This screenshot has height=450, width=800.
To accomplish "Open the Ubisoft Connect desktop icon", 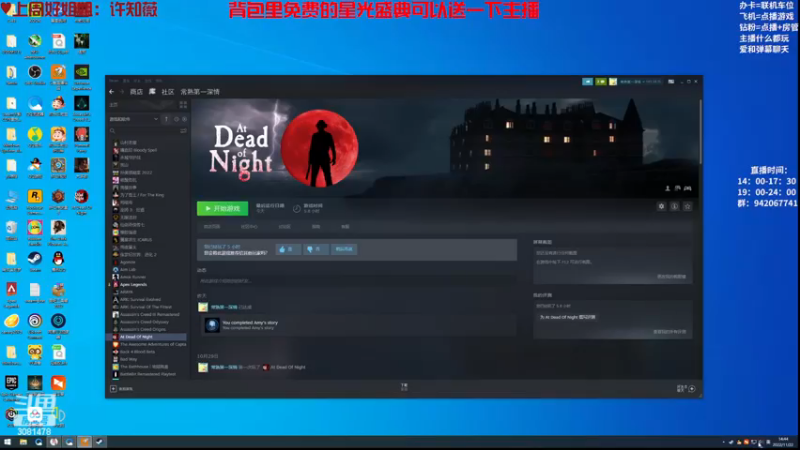I will click(35, 321).
